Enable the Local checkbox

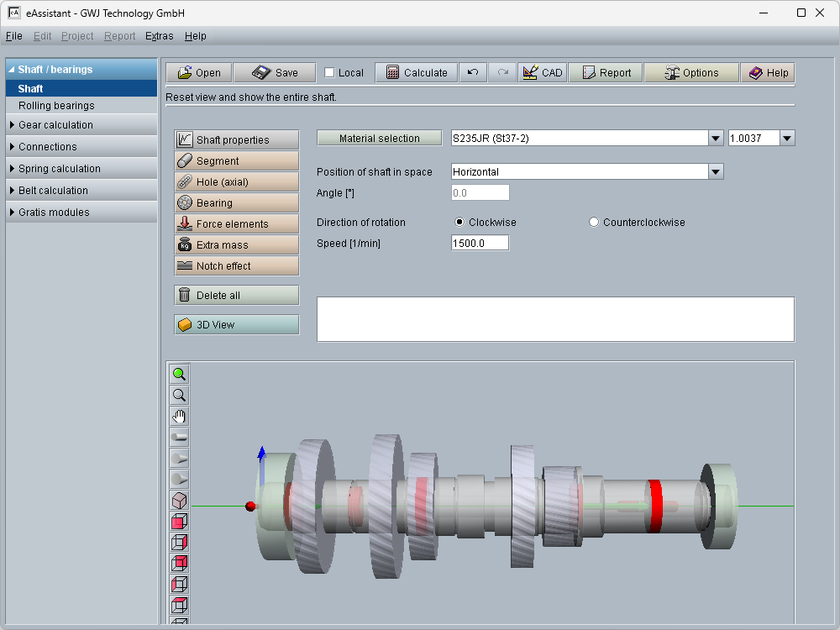coord(329,73)
